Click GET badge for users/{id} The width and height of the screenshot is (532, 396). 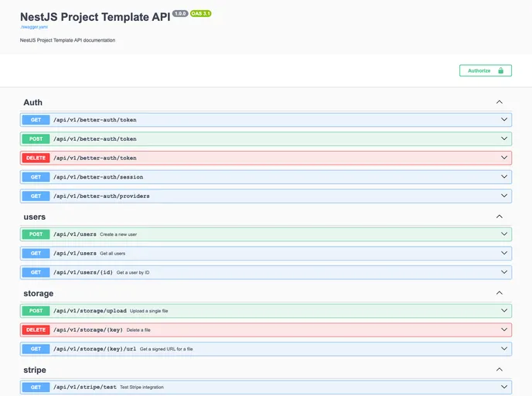36,272
